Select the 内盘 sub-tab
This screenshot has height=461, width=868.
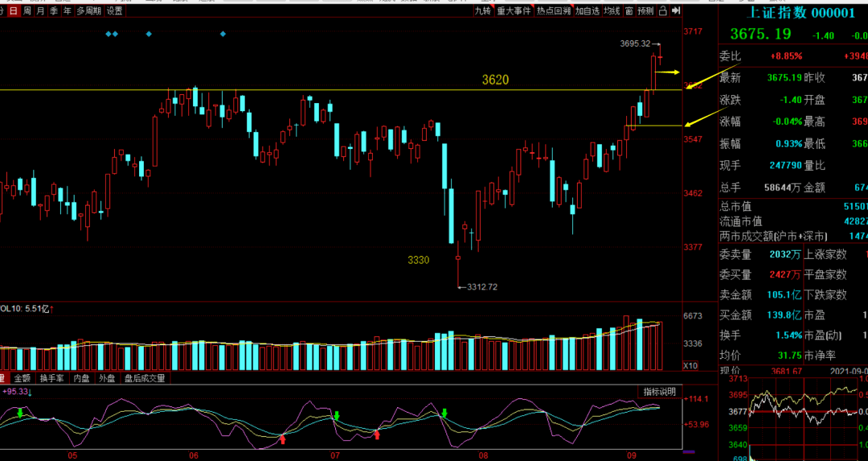pyautogui.click(x=81, y=378)
